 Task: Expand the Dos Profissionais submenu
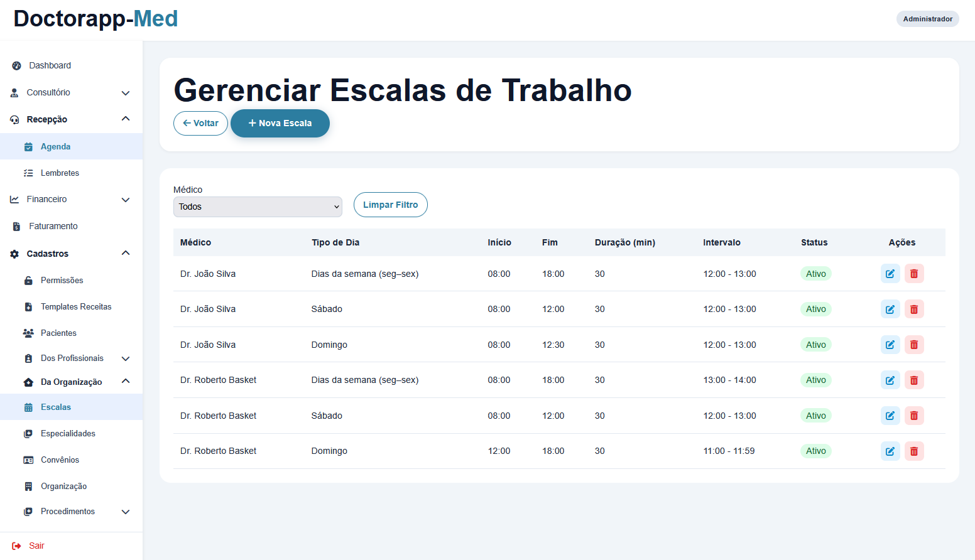point(71,358)
